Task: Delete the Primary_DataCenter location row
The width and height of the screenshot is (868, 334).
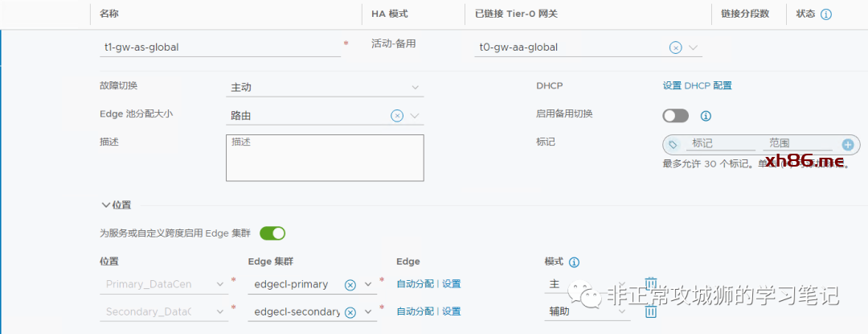Action: tap(651, 281)
